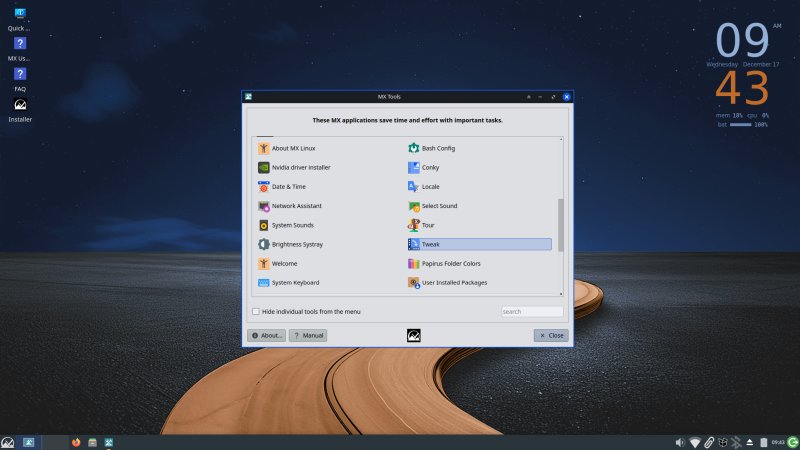This screenshot has width=800, height=450.
Task: Open the FAQ desktop icon
Action: pos(19,80)
